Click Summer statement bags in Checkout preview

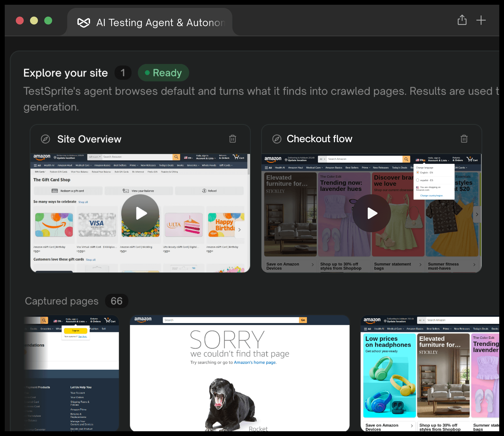click(398, 266)
